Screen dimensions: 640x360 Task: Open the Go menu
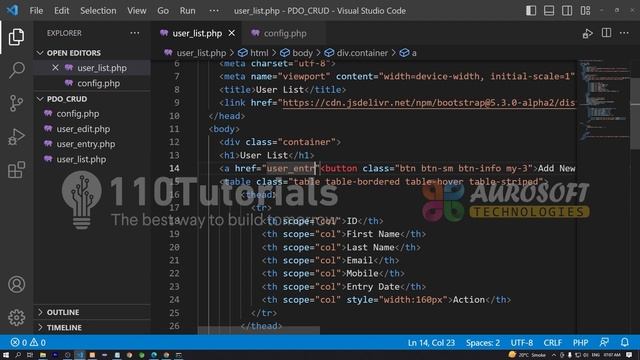(x=163, y=11)
